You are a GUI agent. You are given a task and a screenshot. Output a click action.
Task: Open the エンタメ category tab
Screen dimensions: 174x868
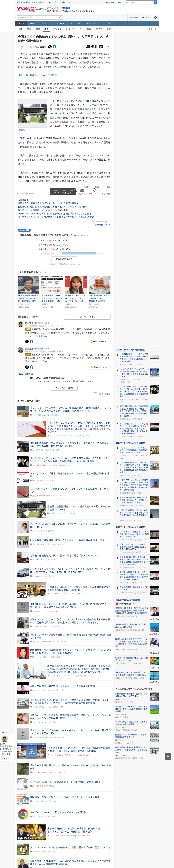(x=57, y=29)
